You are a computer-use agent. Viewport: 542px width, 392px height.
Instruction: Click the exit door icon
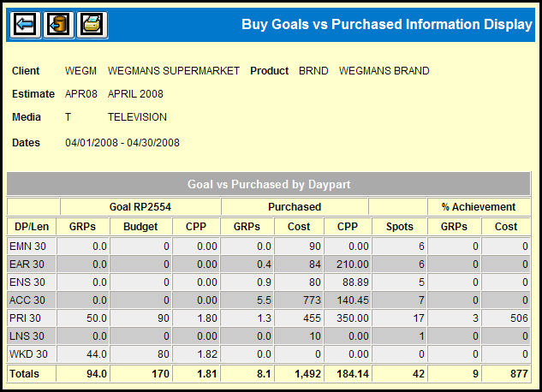tap(58, 25)
